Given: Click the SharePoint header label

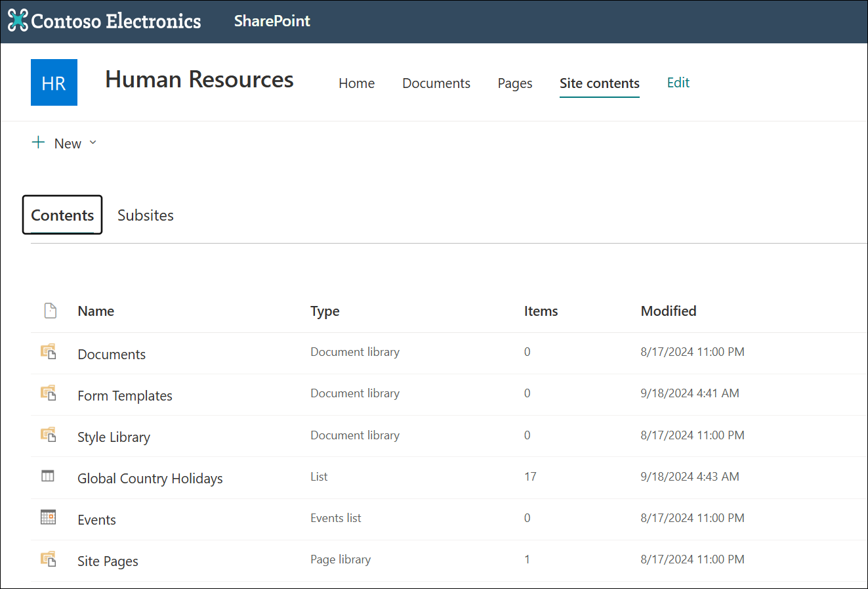Looking at the screenshot, I should 272,20.
